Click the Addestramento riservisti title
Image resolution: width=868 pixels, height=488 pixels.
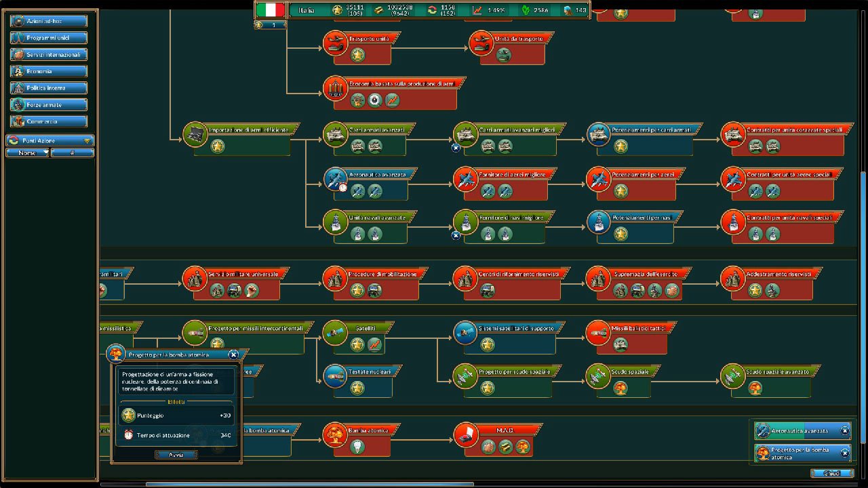(x=778, y=274)
